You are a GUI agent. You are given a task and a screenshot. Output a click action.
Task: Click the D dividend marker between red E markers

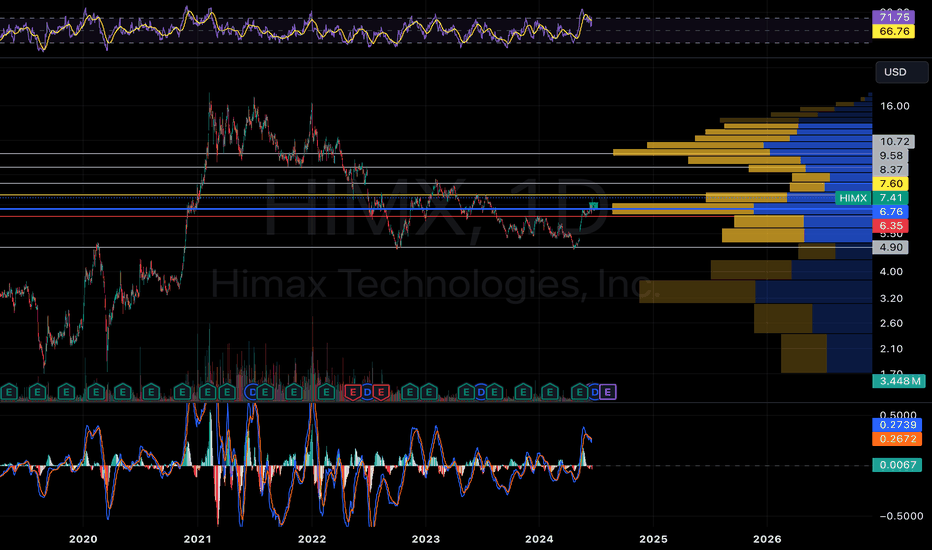click(367, 392)
